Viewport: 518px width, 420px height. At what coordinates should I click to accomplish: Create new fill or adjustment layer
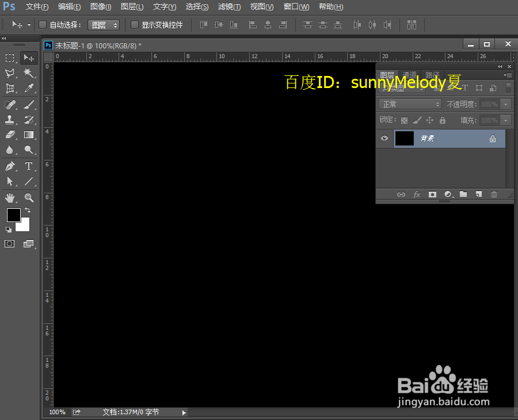coord(448,194)
